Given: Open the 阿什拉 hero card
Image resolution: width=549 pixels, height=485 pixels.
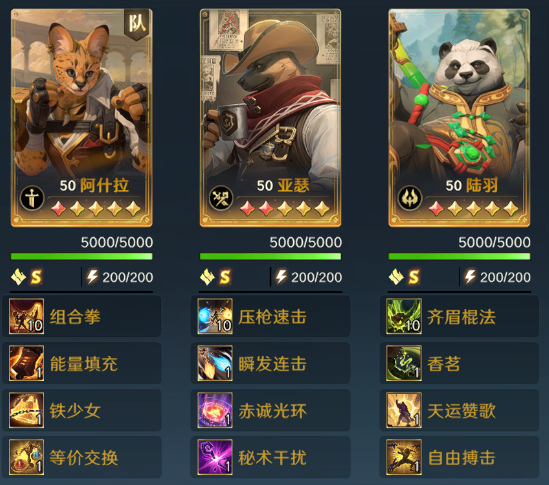Looking at the screenshot, I should pos(82,118).
